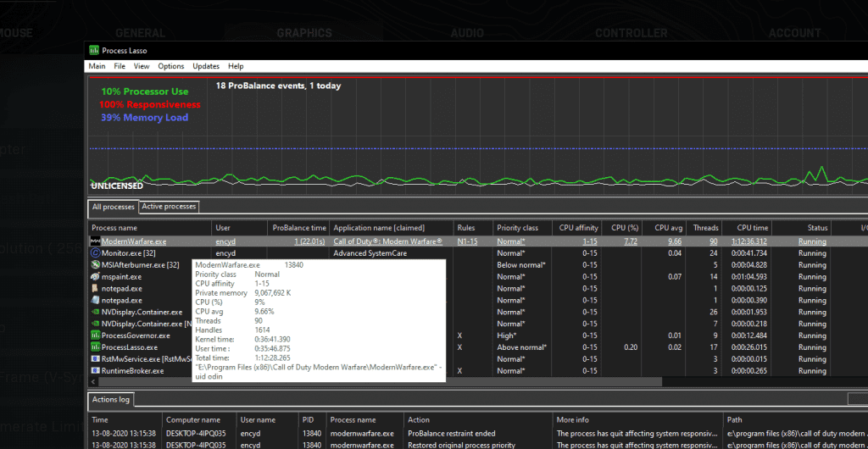Click the left arrow of the horizontal scrollbar
The height and width of the screenshot is (449, 868).
(93, 381)
